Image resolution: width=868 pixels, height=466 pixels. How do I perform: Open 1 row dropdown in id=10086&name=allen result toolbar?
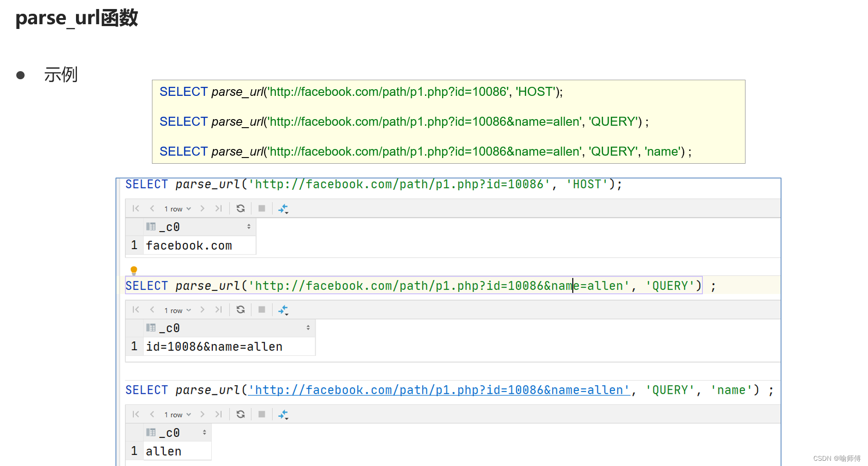[x=178, y=310]
